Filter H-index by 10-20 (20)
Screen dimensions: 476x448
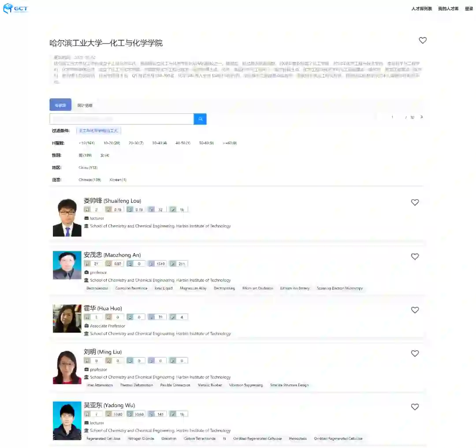pyautogui.click(x=112, y=143)
